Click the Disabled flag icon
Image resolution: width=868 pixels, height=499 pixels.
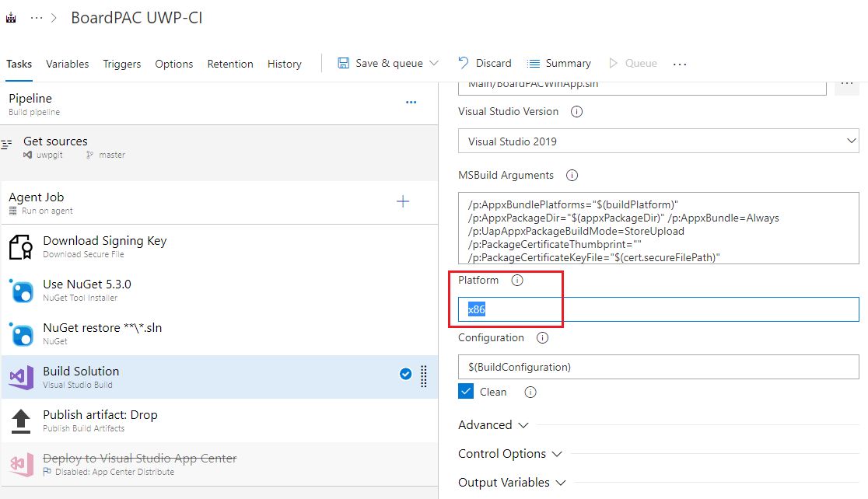pos(47,472)
